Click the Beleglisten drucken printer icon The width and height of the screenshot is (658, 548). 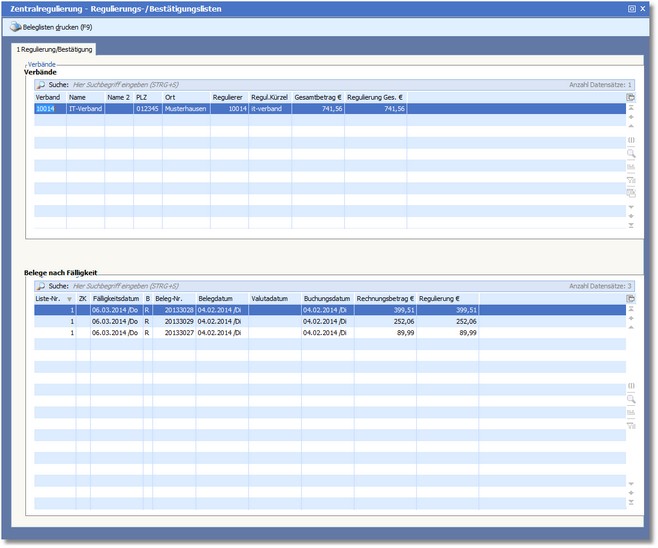coord(15,27)
